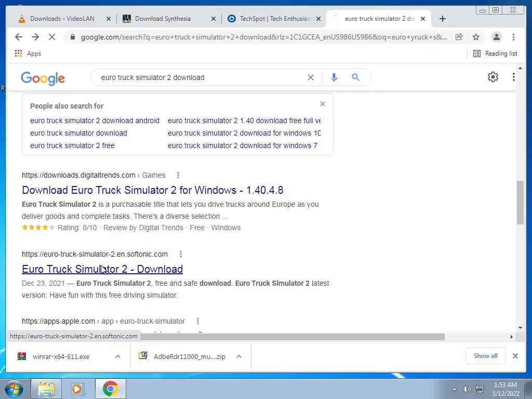This screenshot has height=399, width=532.
Task: Submit search with the magnifier icon
Action: (355, 77)
